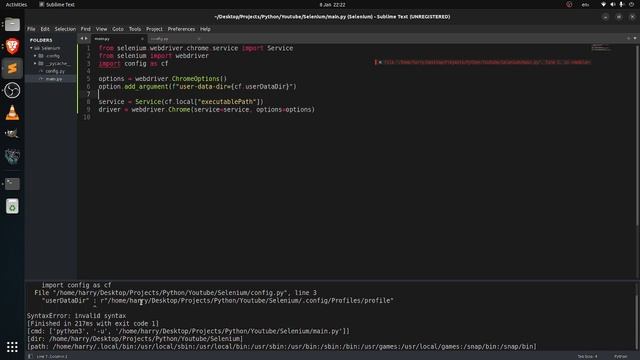
Task: Open the 'en' keyboard layout indicator
Action: pyautogui.click(x=585, y=4)
